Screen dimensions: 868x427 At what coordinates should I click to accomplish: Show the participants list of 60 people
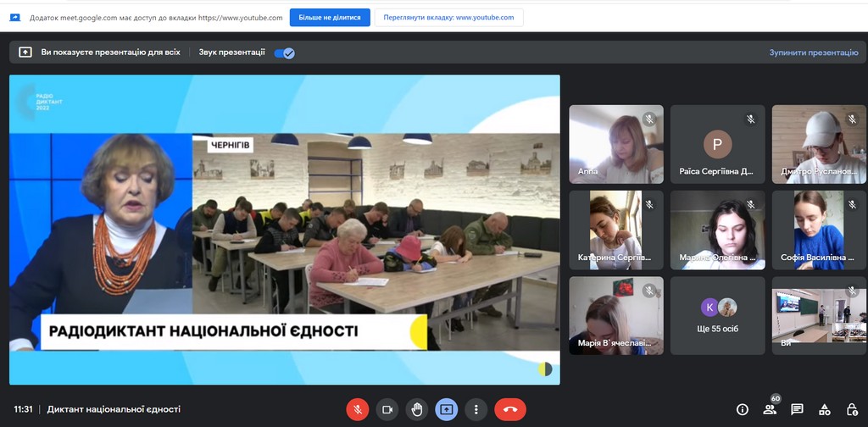pyautogui.click(x=770, y=409)
